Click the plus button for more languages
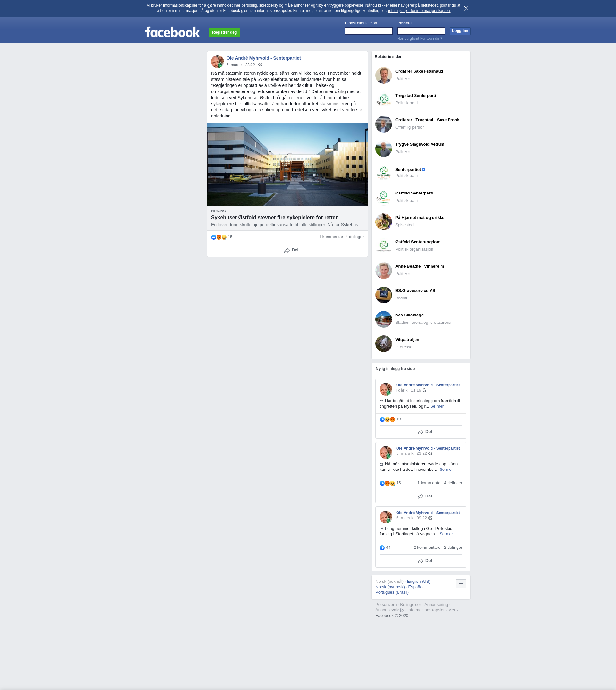 [x=461, y=584]
